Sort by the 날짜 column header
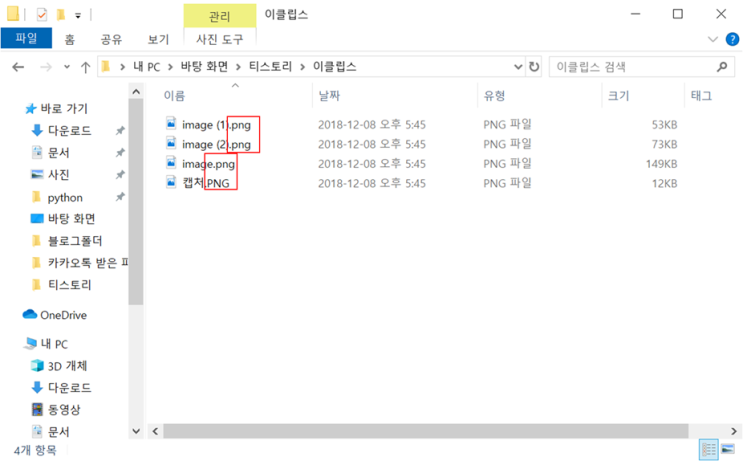Image resolution: width=743 pixels, height=461 pixels. (x=329, y=96)
